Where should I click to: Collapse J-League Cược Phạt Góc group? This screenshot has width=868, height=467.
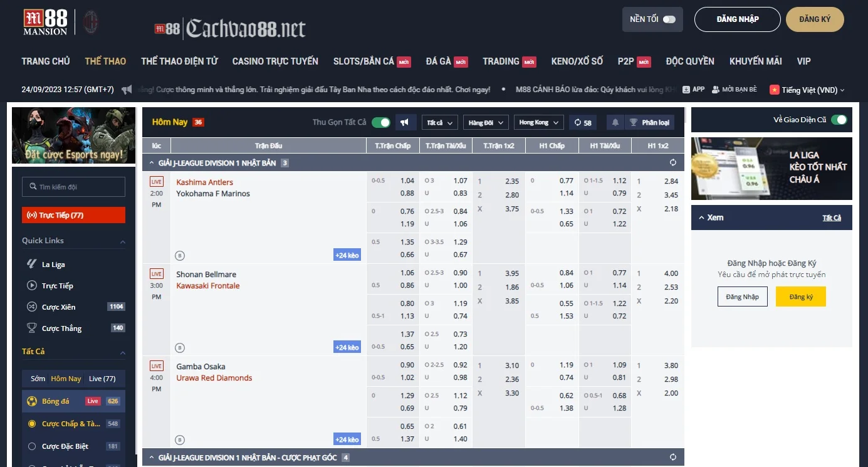click(150, 458)
